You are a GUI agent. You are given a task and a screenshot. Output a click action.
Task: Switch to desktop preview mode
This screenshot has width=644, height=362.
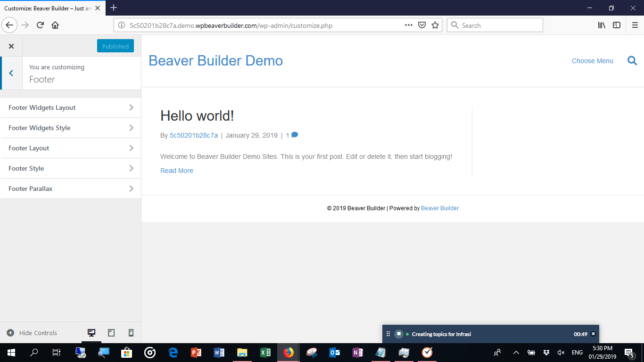coord(91,332)
